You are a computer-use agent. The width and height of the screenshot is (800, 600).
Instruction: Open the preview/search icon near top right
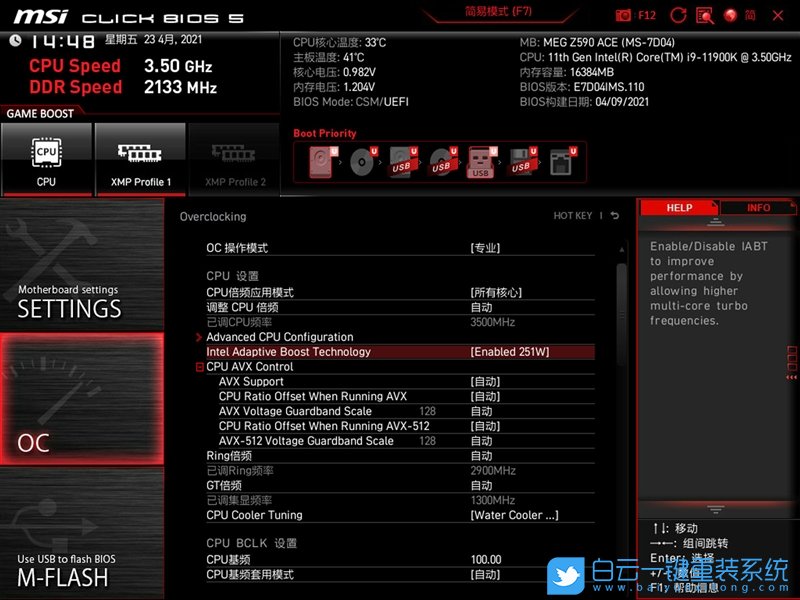705,14
